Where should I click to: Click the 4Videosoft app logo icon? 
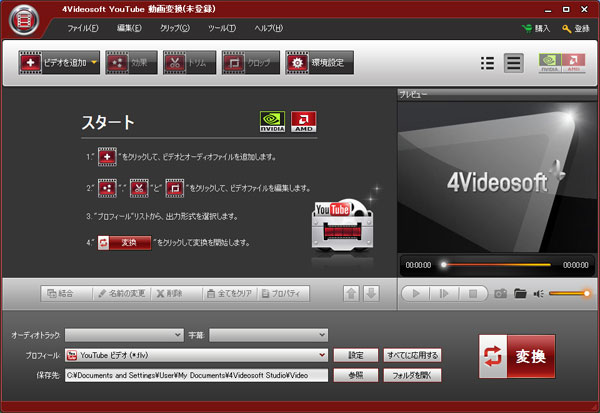(24, 20)
